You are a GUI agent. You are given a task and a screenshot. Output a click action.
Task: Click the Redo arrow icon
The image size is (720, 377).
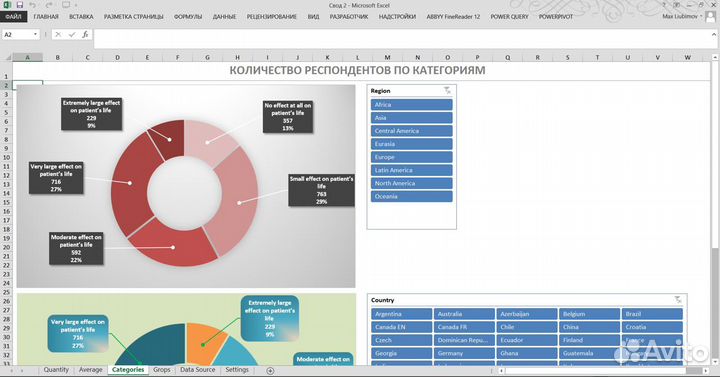[49, 5]
